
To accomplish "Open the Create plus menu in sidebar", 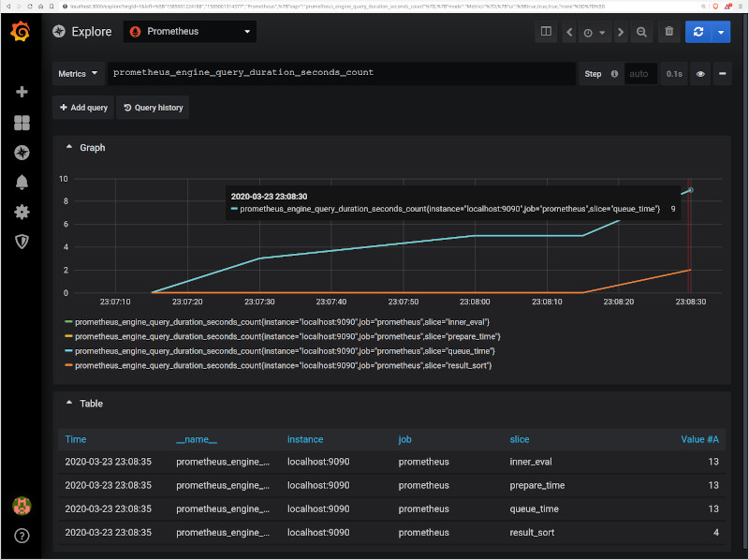I will point(22,92).
